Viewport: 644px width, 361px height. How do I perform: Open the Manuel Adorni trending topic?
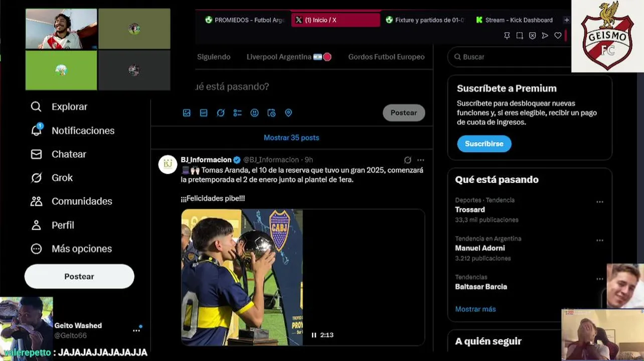click(x=480, y=248)
